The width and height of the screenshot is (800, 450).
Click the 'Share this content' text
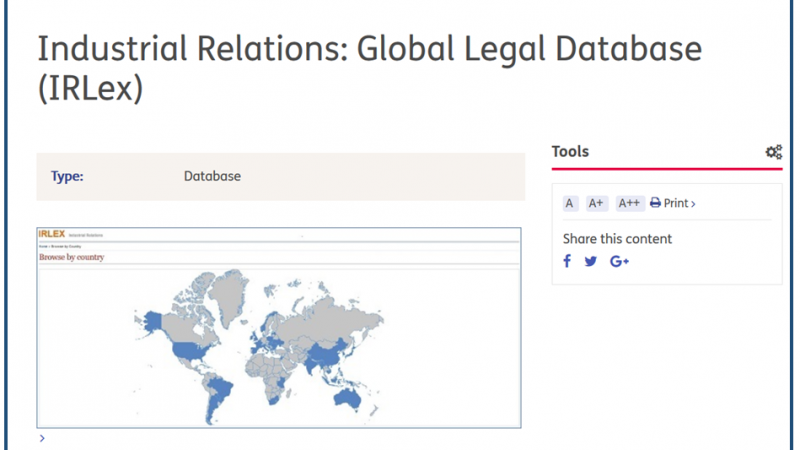coord(617,239)
